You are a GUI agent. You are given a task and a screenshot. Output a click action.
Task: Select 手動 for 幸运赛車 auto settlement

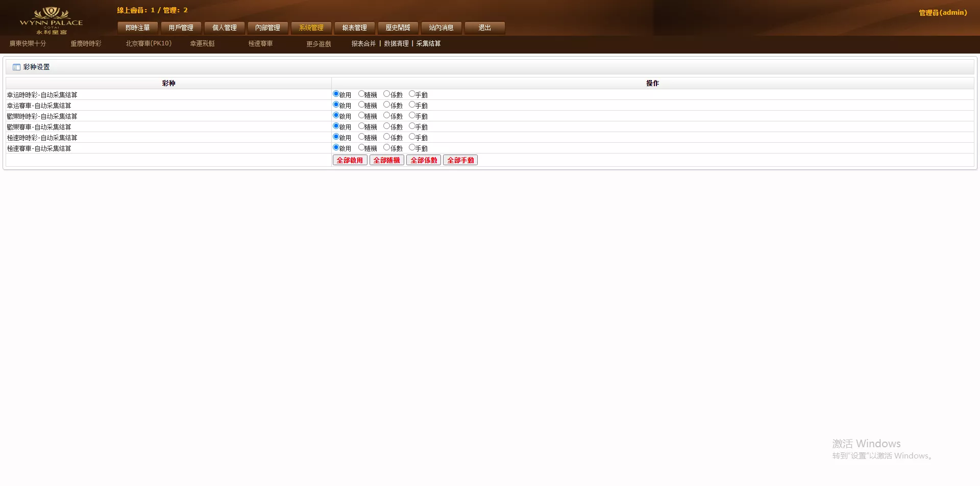412,105
